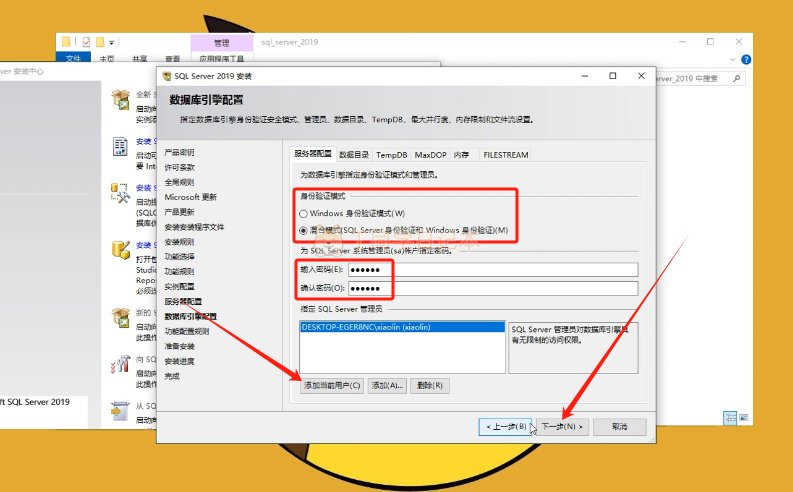This screenshot has width=793, height=492.
Task: Click the box icon beside 新的 in Installation Center
Action: [x=120, y=318]
